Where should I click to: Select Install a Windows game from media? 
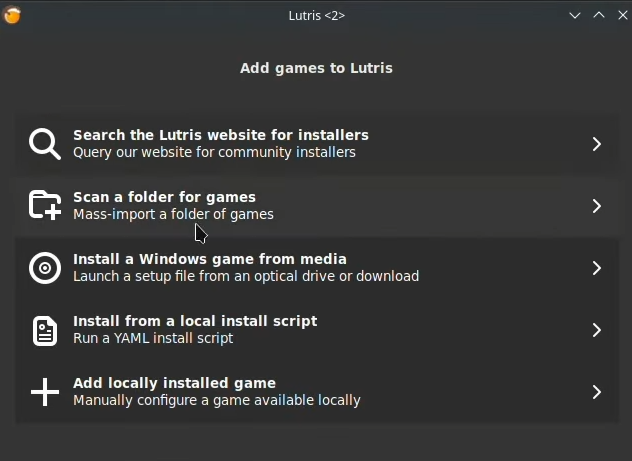316,268
